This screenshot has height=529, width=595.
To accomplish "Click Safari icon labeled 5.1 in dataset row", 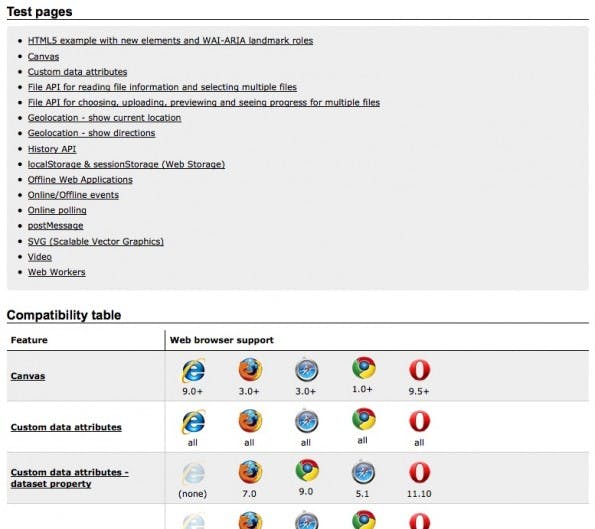I will tap(364, 472).
